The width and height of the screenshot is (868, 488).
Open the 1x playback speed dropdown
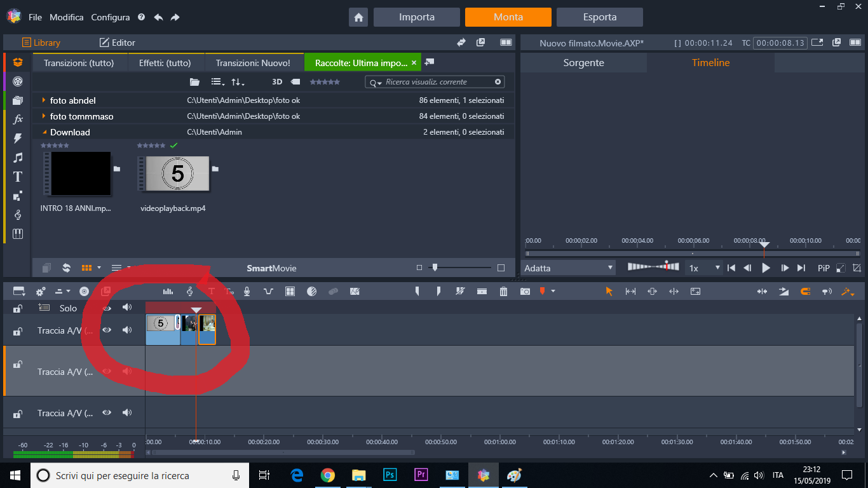(x=704, y=268)
